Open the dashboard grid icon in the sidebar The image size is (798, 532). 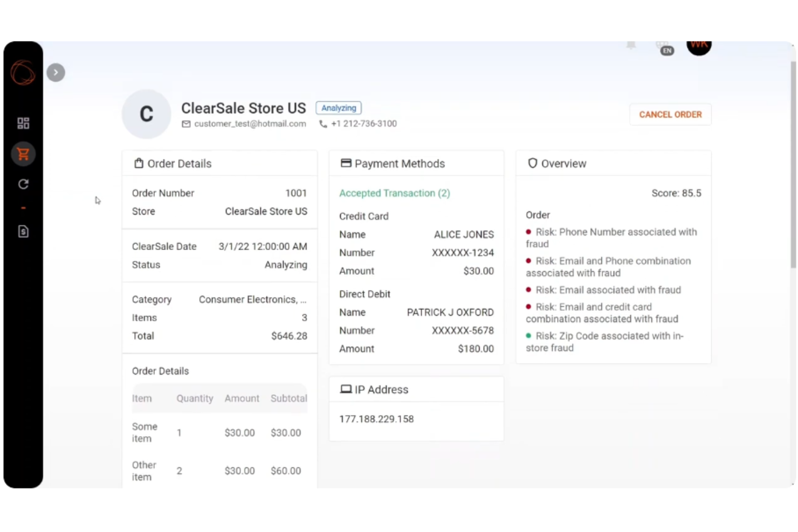(x=23, y=123)
